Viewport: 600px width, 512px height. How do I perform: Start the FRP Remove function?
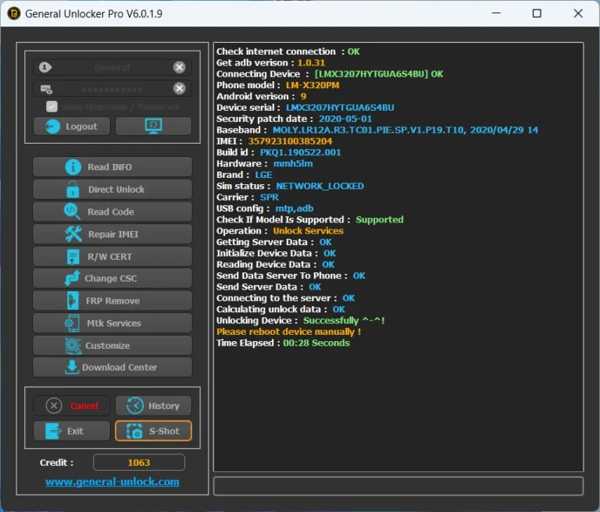click(x=112, y=301)
